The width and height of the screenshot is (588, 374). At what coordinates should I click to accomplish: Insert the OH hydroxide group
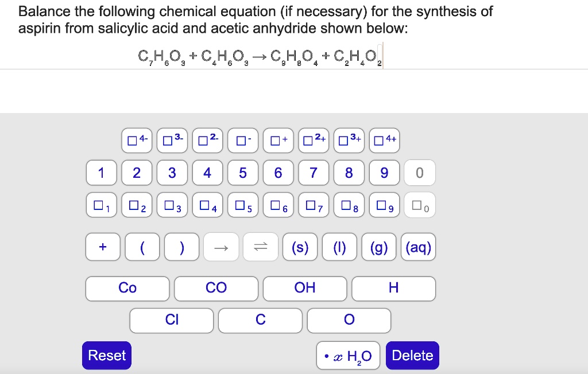coord(305,288)
